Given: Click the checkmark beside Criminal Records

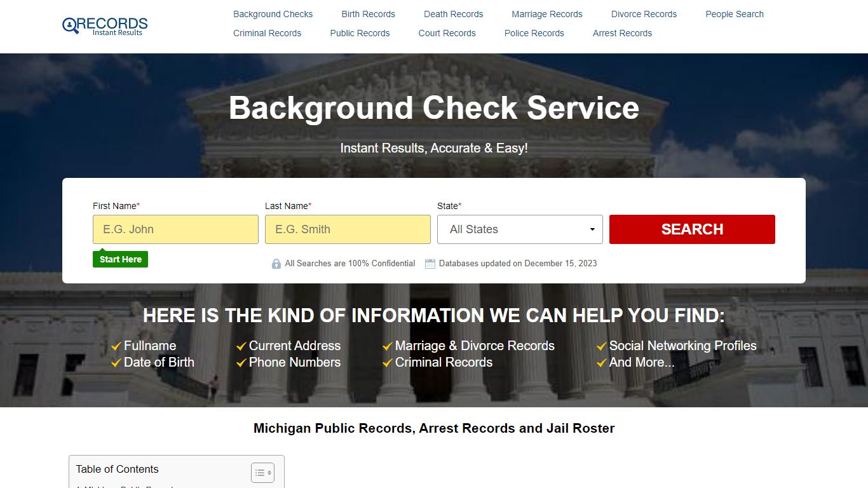Looking at the screenshot, I should pyautogui.click(x=388, y=363).
